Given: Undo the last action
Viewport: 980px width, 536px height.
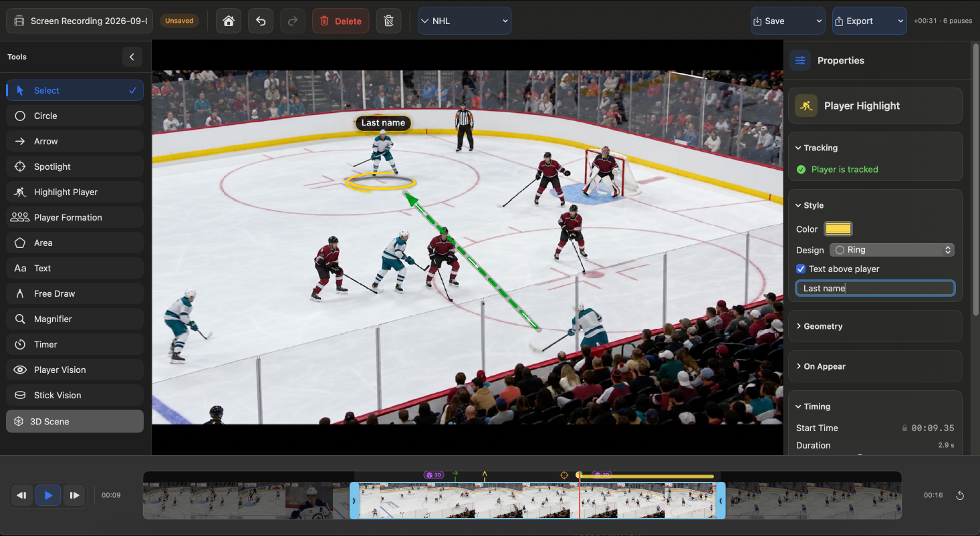Looking at the screenshot, I should tap(261, 21).
